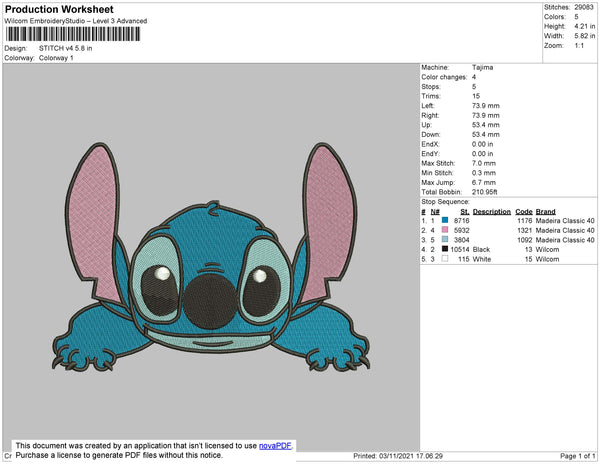Click the Description column header
Screen dimensions: 600x464
491,212
